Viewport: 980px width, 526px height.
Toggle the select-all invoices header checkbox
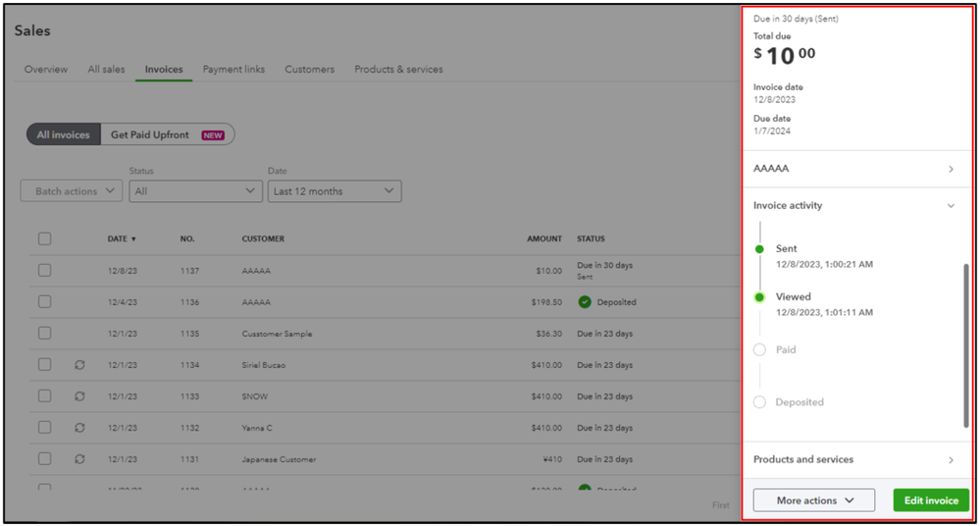(44, 238)
